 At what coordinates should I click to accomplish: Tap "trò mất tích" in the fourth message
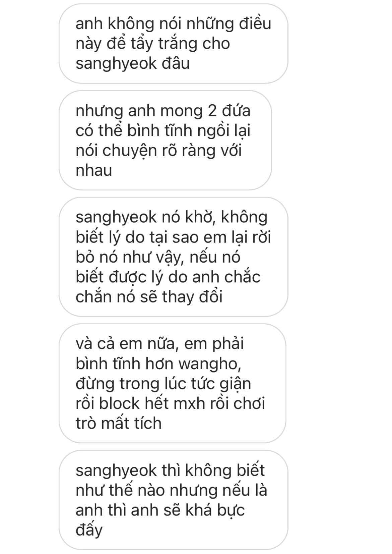[119, 423]
